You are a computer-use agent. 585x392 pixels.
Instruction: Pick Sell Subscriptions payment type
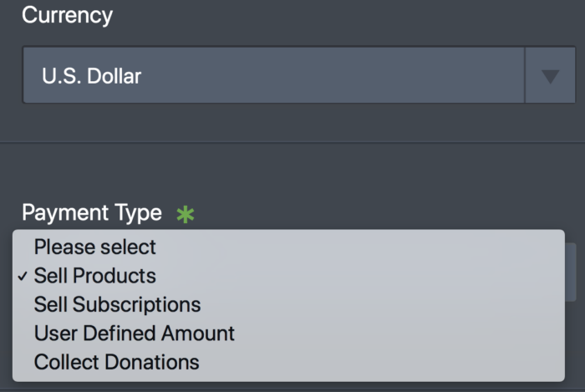(x=117, y=304)
